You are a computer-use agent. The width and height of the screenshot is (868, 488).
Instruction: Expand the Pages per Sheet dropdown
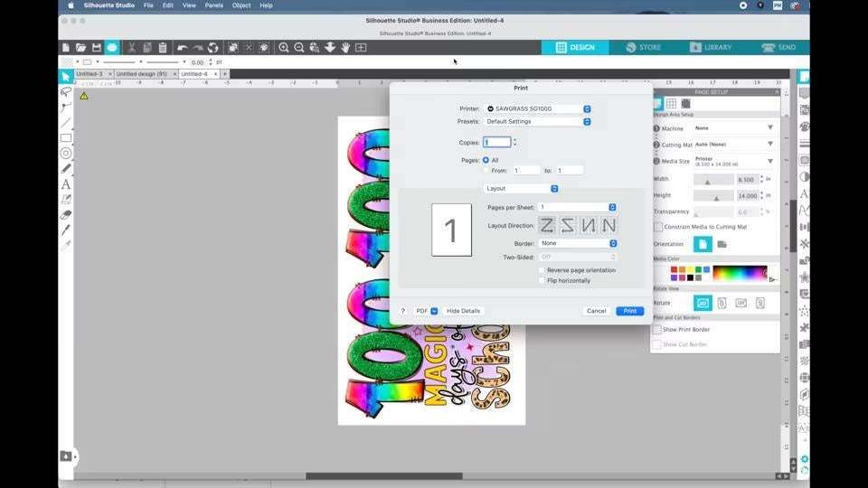pyautogui.click(x=577, y=207)
